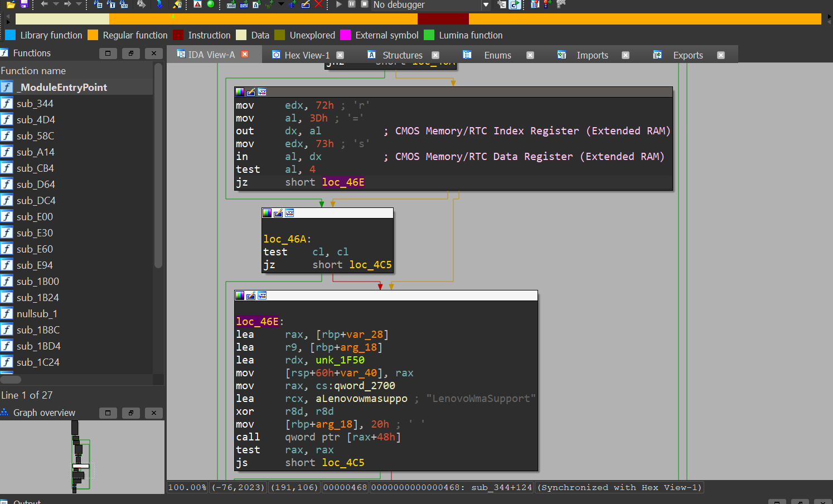Start the process with the play button
Screen dimensions: 833x504
pos(339,4)
